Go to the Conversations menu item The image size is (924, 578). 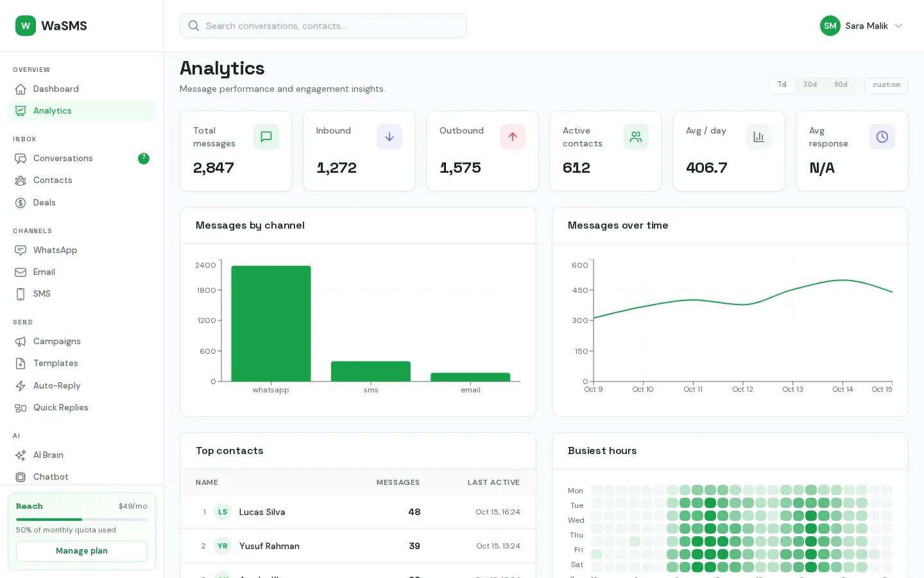[81, 159]
